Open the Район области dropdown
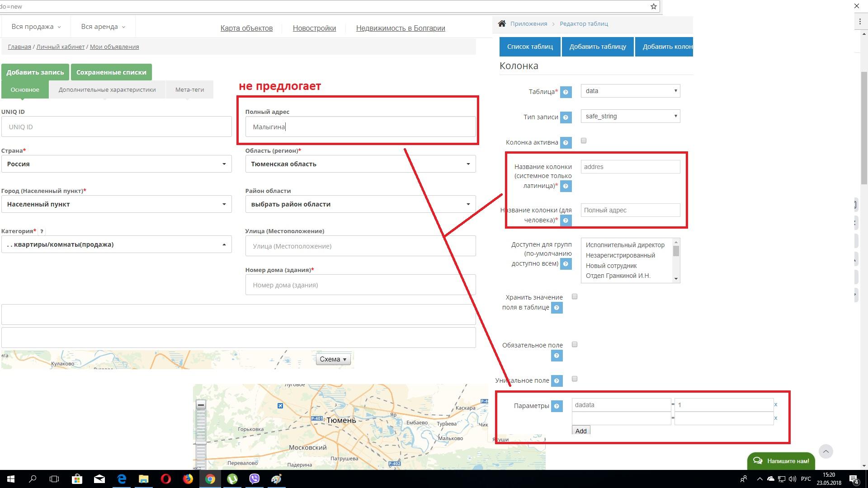The height and width of the screenshot is (488, 868). 360,204
